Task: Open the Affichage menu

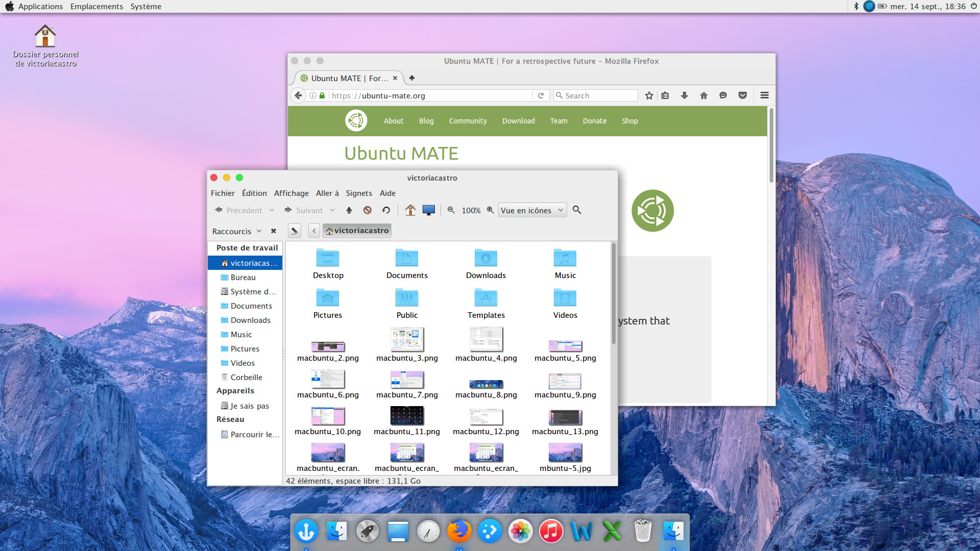Action: tap(291, 193)
